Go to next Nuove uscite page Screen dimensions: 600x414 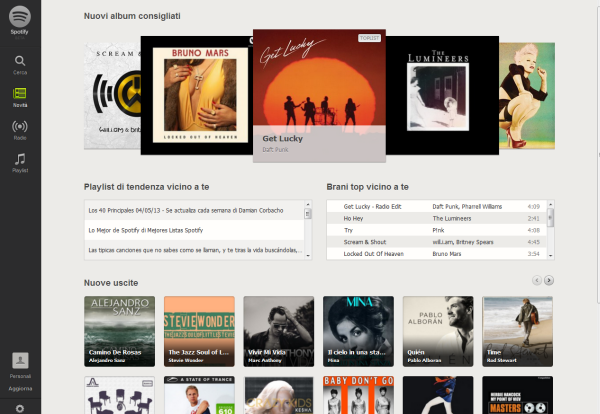point(549,280)
